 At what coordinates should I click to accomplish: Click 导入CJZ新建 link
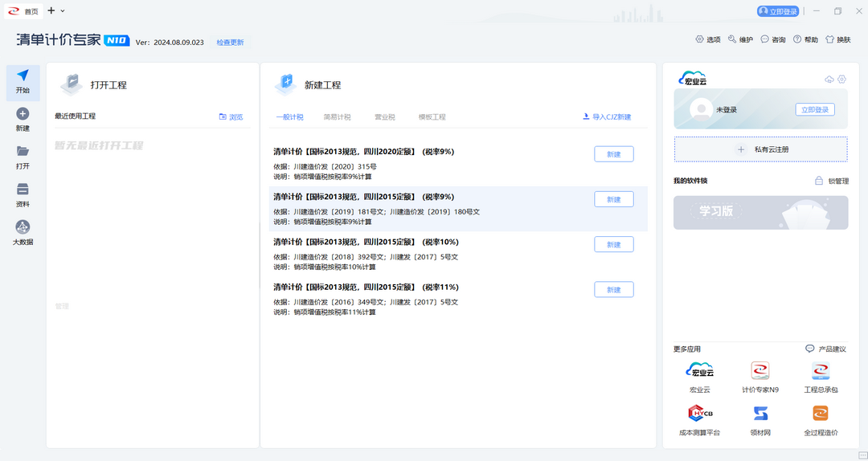(607, 116)
